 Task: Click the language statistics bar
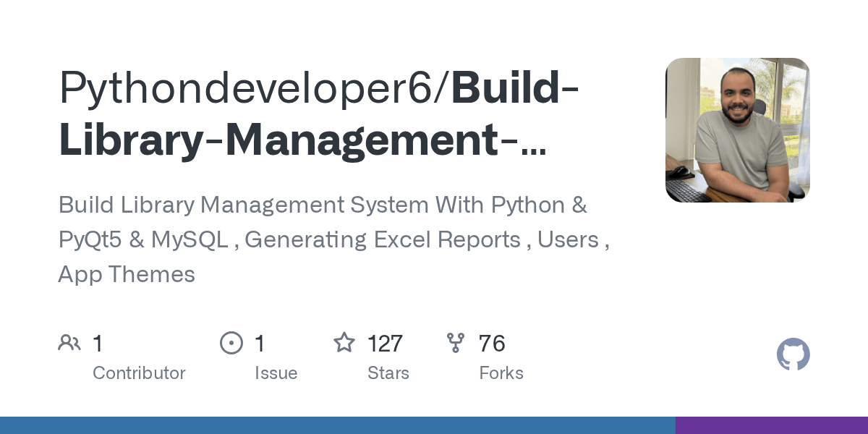pyautogui.click(x=434, y=427)
